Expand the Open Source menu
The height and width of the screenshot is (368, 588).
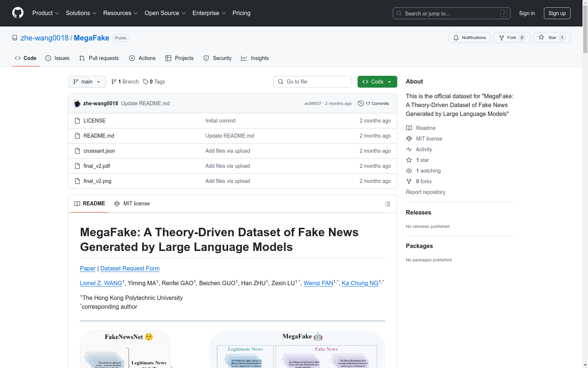[x=165, y=13]
